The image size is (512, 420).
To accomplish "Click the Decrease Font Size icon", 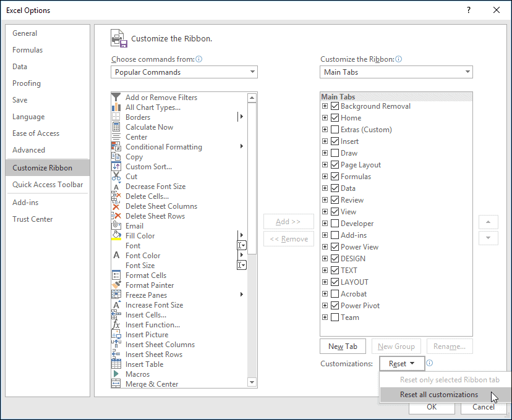I will [x=116, y=187].
